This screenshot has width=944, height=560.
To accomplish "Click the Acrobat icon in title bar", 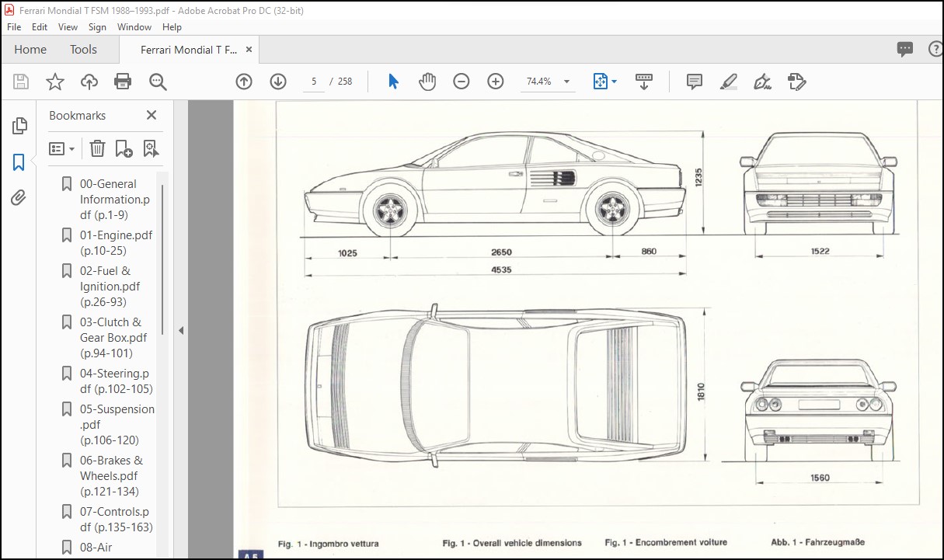I will point(9,9).
